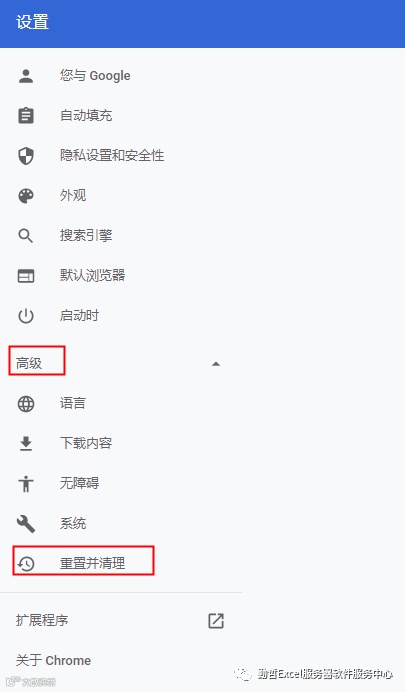
Task: Click the shield icon for 隐私设置和安全性
Action: pyautogui.click(x=26, y=156)
